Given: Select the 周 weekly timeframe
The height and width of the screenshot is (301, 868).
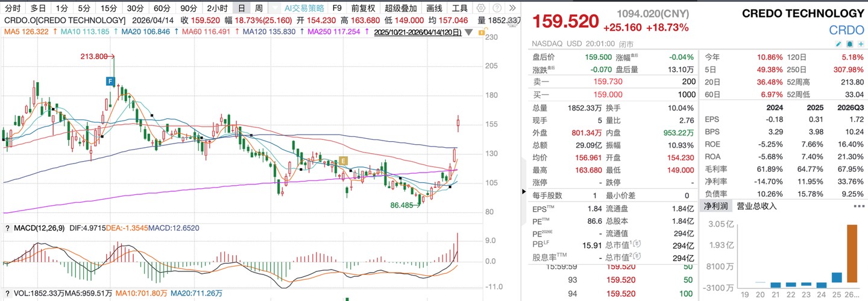Looking at the screenshot, I should point(259,8).
